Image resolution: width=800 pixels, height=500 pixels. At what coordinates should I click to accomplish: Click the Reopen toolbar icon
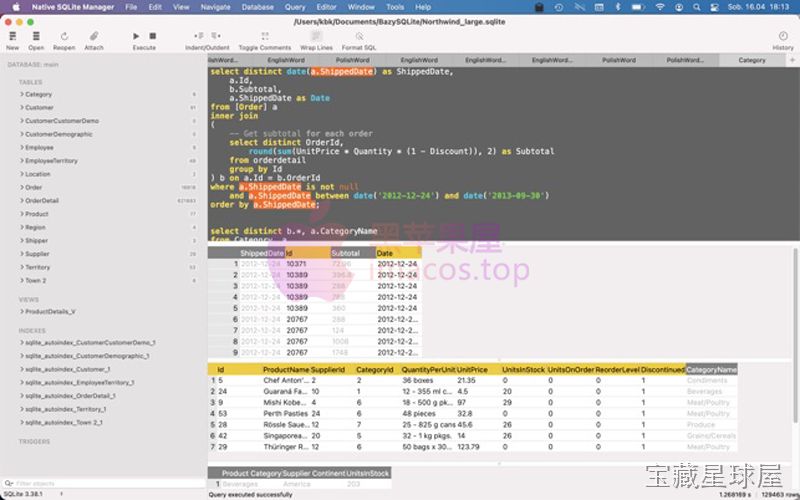(x=64, y=36)
